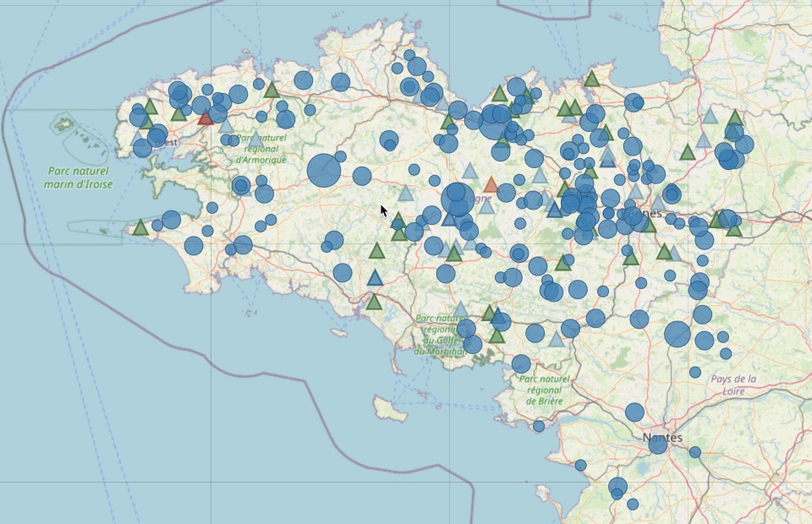
Task: Click the Nantes city label
Action: point(662,438)
